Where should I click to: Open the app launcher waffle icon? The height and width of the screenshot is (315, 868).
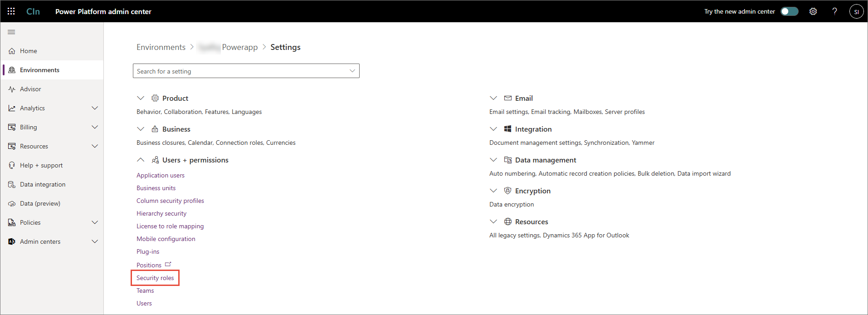click(11, 11)
